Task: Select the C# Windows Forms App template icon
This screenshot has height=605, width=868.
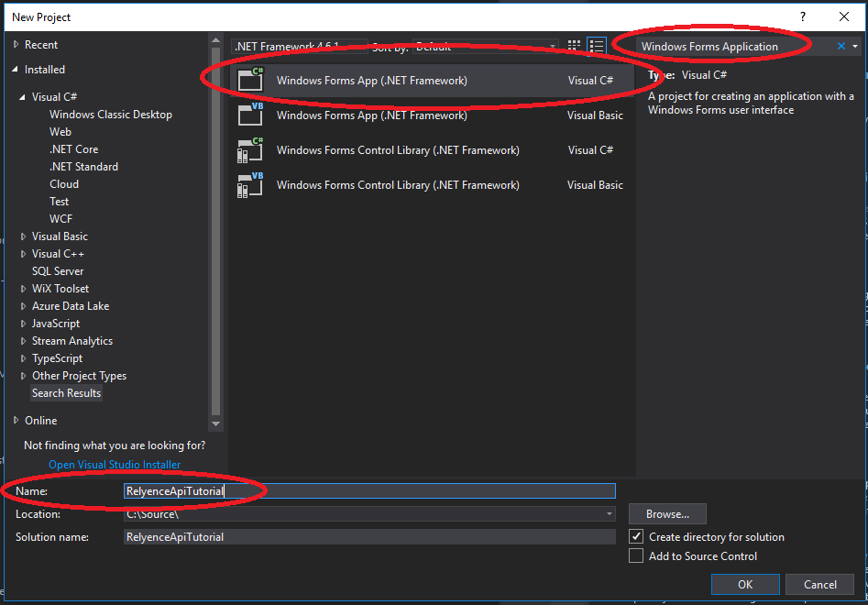Action: click(x=250, y=81)
